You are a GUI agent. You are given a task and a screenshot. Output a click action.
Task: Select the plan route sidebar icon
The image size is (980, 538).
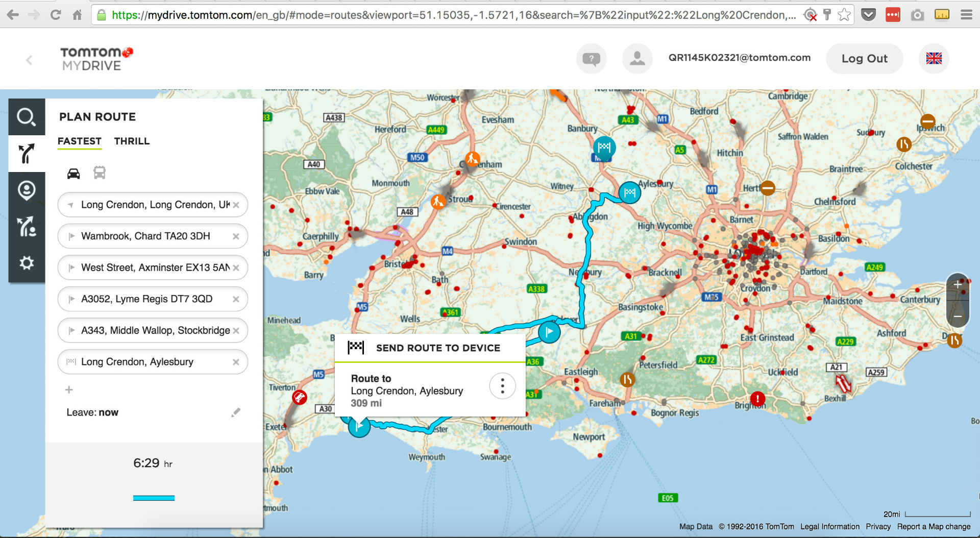[27, 154]
